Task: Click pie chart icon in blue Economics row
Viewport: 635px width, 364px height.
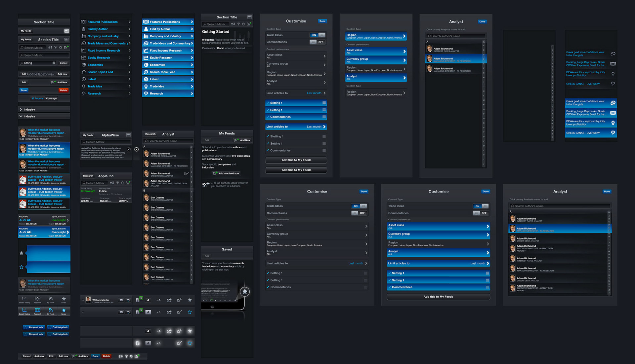Action: pyautogui.click(x=146, y=65)
